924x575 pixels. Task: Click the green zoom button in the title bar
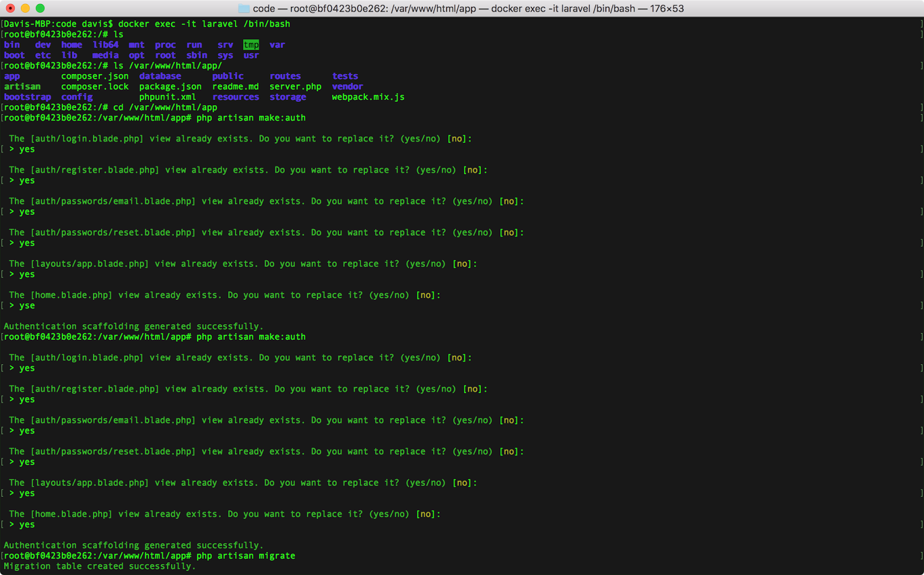pos(39,8)
